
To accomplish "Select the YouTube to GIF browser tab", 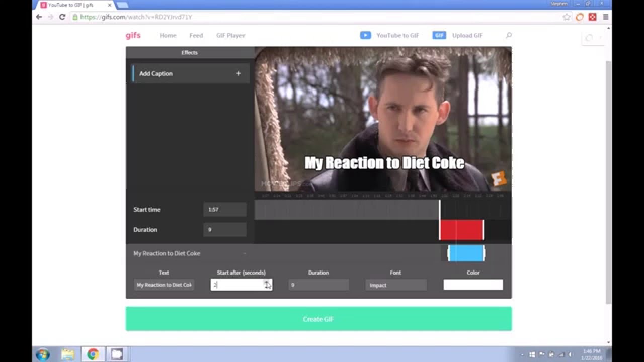I will pos(75,5).
